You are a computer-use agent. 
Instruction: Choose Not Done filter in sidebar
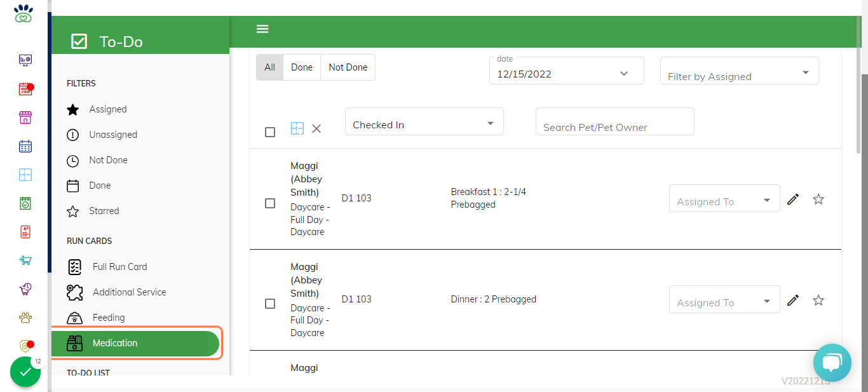[97, 160]
